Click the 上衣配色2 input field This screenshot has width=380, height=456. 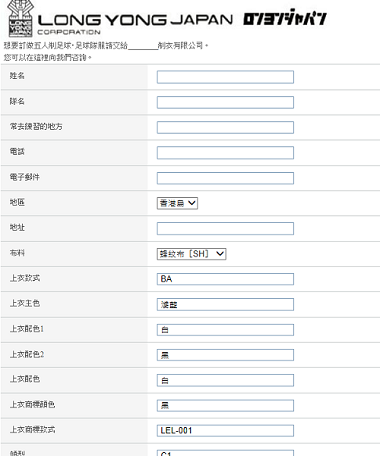pos(225,355)
